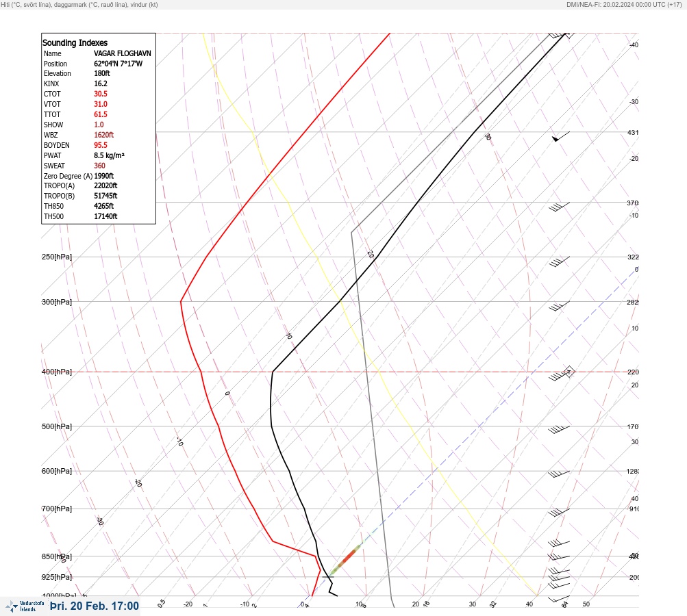Select the TROPO(A) value 22020ft

click(105, 185)
